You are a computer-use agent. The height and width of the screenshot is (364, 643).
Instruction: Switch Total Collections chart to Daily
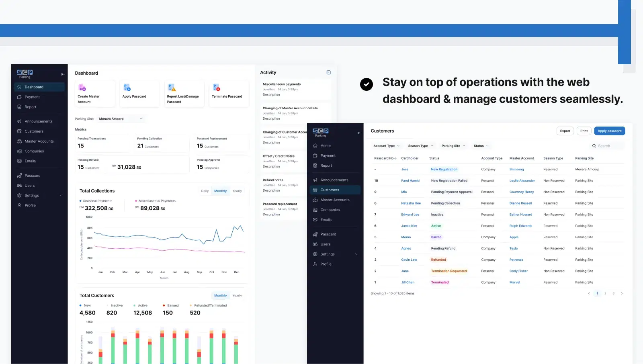click(x=205, y=191)
